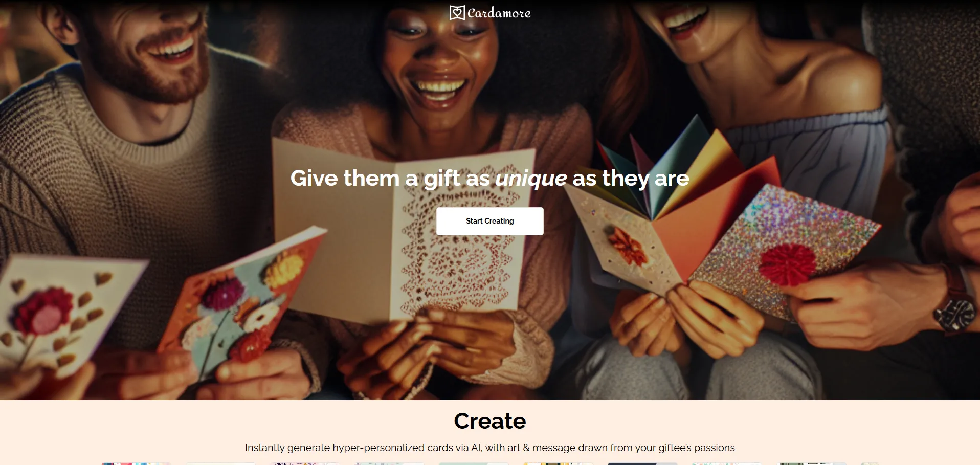Select the fifth teal card thumbnail
Screen dimensions: 980x465
(x=474, y=463)
